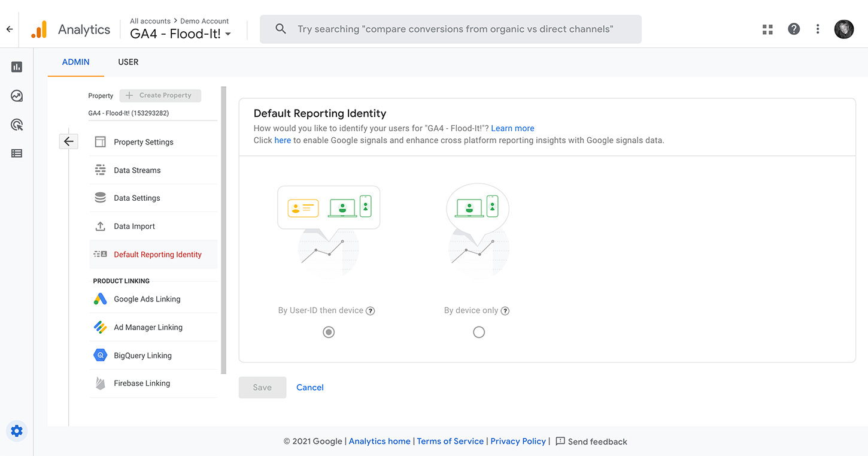Open Firebase Linking
The height and width of the screenshot is (456, 868).
point(153,383)
